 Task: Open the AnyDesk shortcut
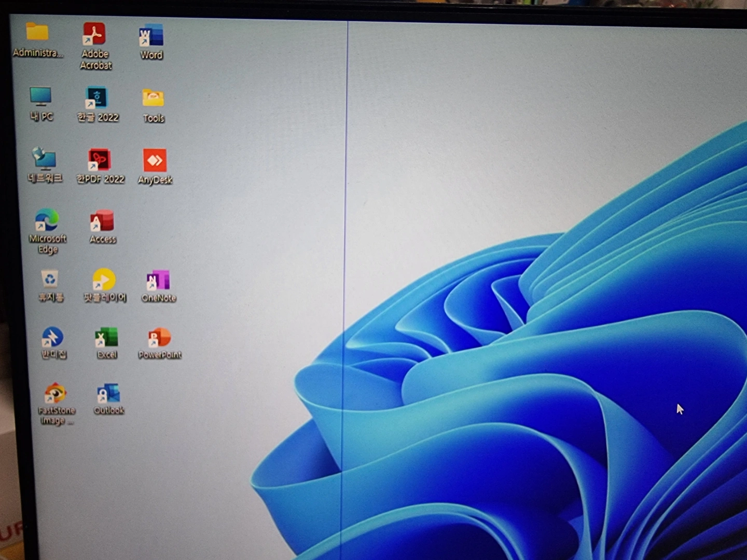pos(155,161)
